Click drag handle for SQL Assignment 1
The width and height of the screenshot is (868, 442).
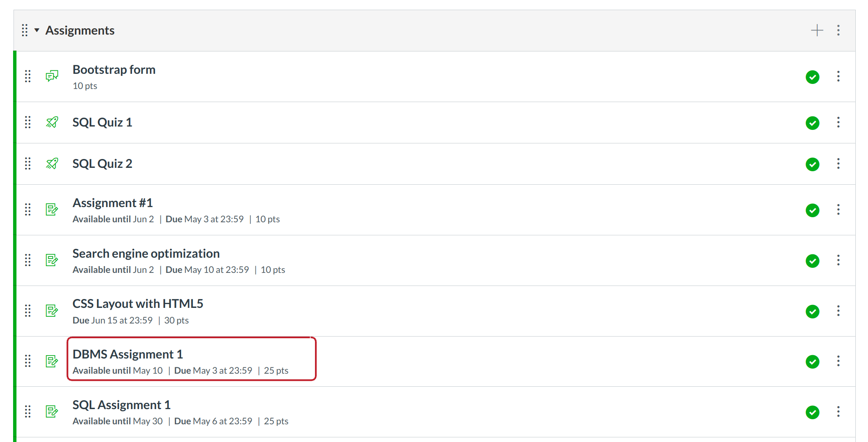point(28,412)
